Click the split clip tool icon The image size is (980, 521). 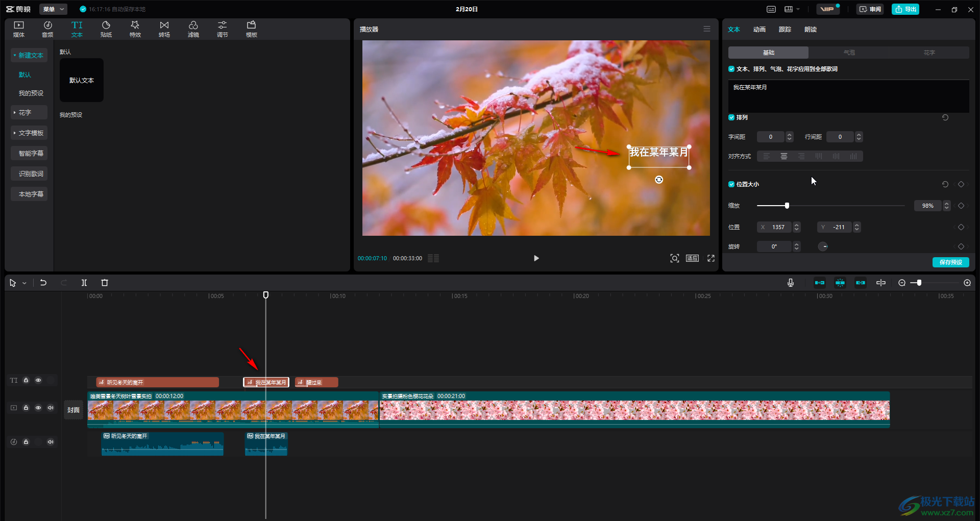[84, 283]
